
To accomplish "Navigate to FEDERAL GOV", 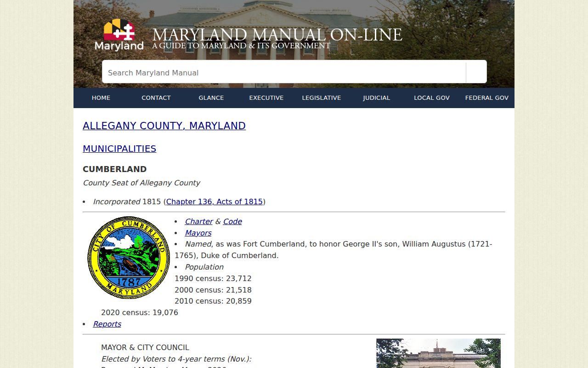I will tap(487, 98).
